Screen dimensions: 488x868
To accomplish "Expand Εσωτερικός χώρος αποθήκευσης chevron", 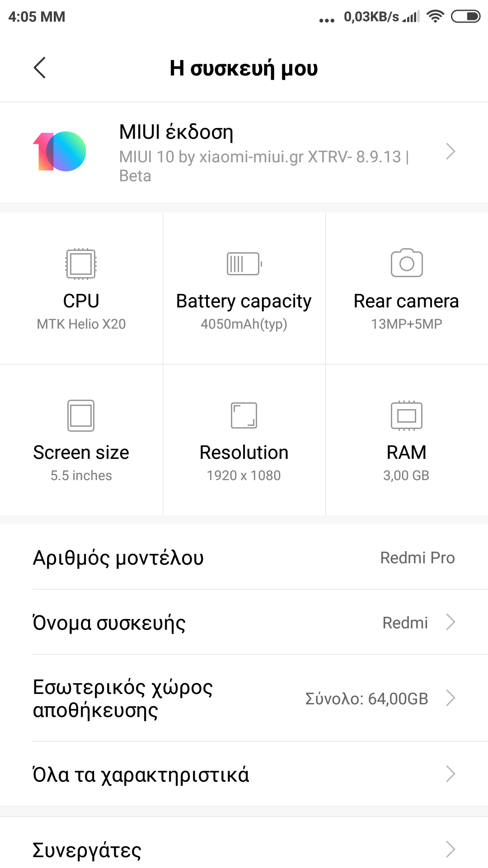I will pos(450,698).
